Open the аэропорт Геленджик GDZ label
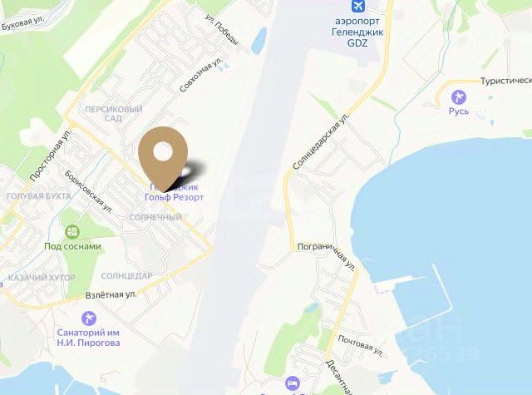The height and width of the screenshot is (395, 532). point(357,32)
